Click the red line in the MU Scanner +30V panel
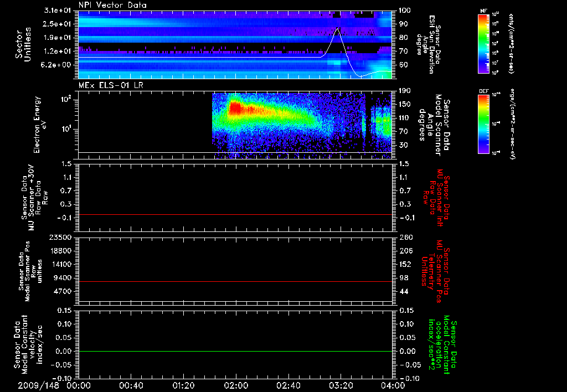Viewport: 567px width, 392px height. pyautogui.click(x=235, y=214)
